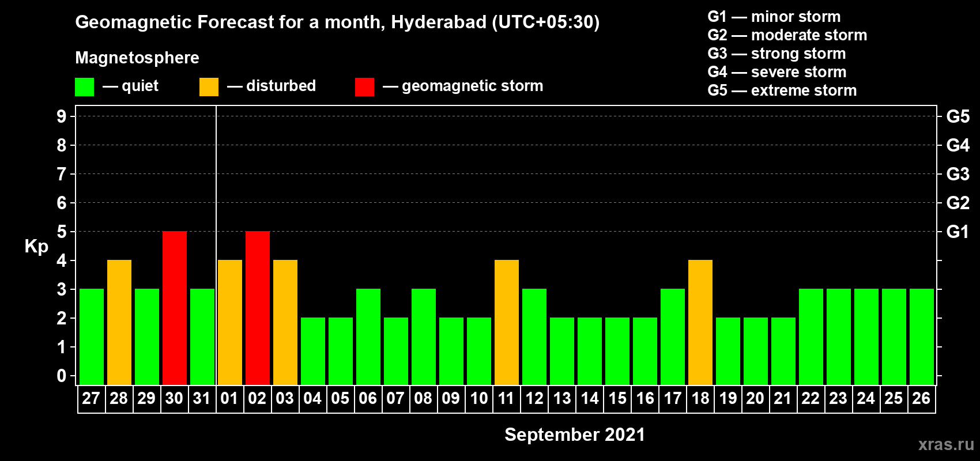Click the G2 label on right axis
The image size is (980, 461).
(x=958, y=203)
